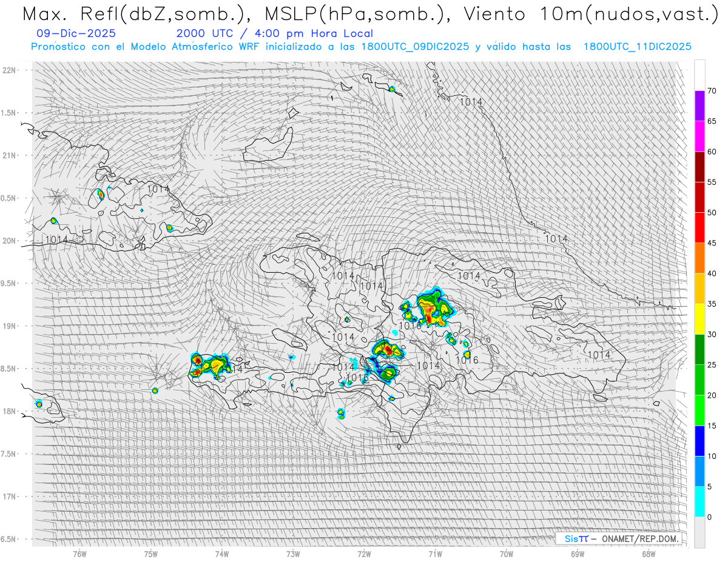The image size is (728, 562).
Task: Click the '69W' longitude label
Action: click(578, 554)
